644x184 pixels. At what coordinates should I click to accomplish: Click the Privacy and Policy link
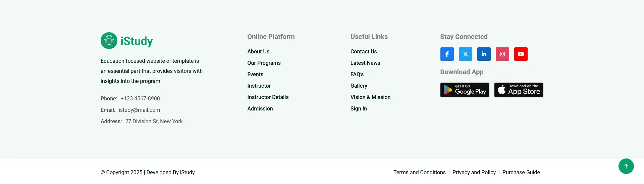click(x=474, y=172)
